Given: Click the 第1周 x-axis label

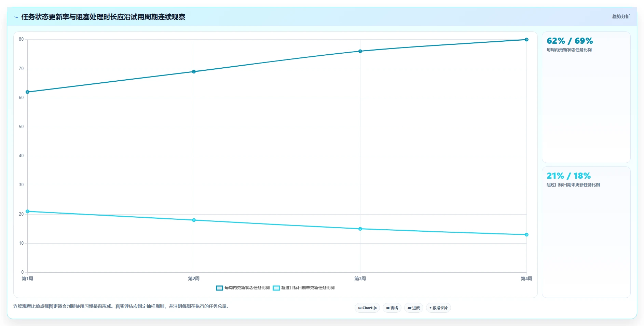Looking at the screenshot, I should pos(27,279).
